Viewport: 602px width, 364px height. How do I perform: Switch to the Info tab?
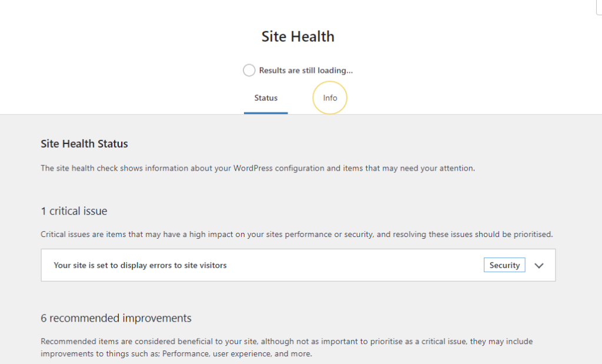pos(330,98)
